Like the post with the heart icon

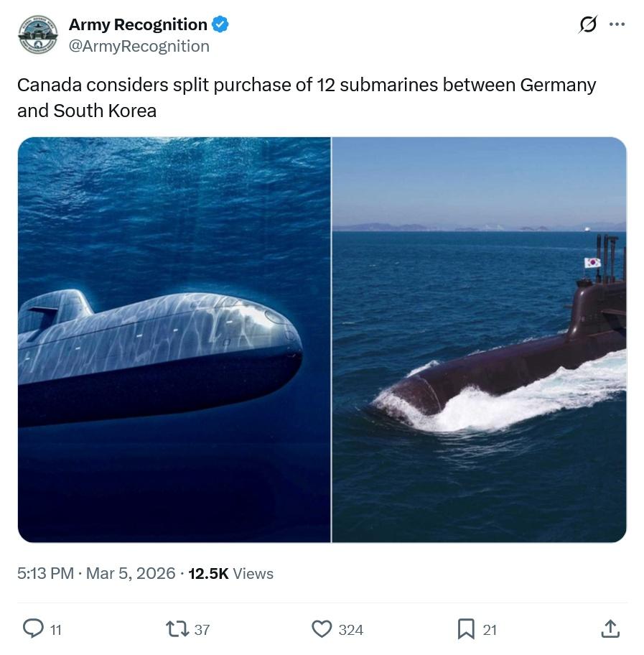[322, 628]
